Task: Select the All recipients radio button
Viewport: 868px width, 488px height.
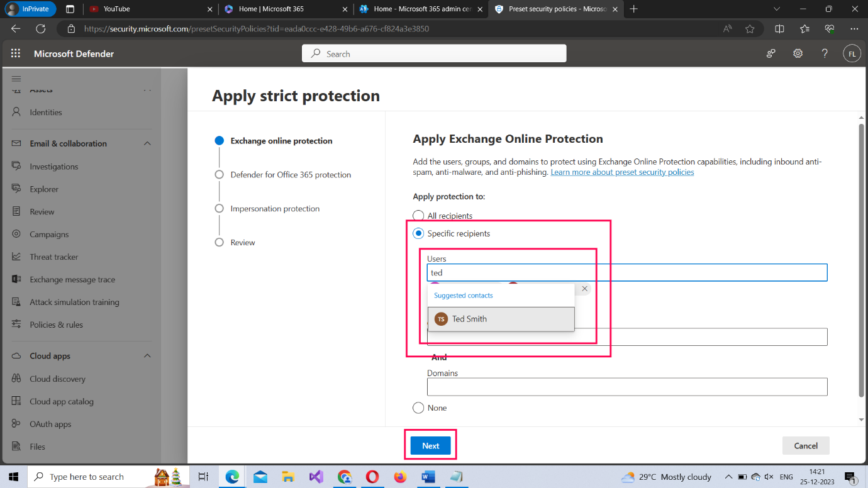Action: (x=418, y=216)
